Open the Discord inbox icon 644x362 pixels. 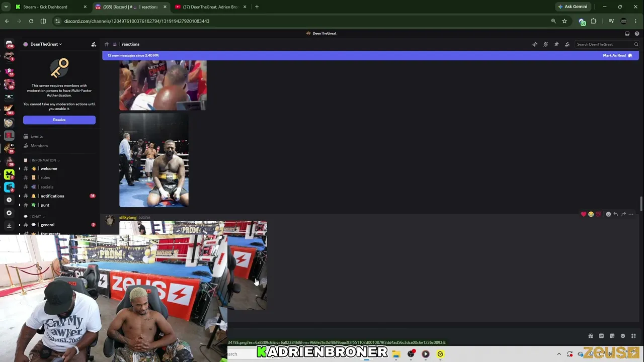click(x=627, y=33)
